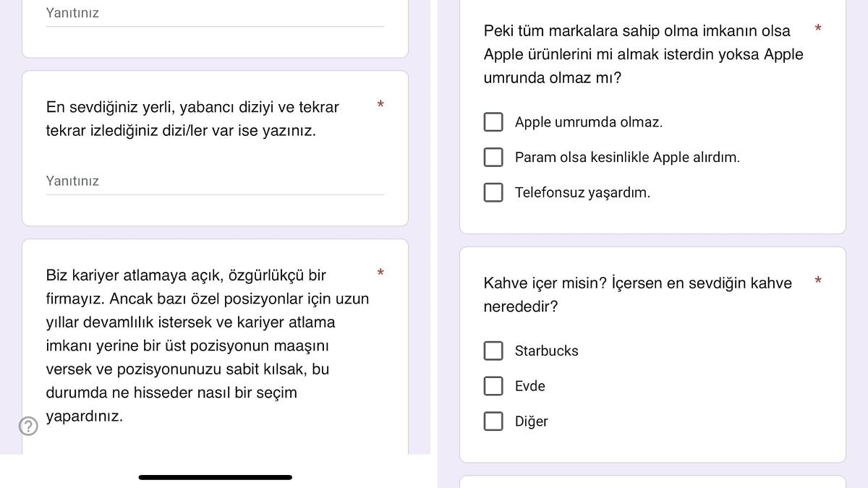
Task: Focus the 'Yanıtınız' field under the favorite series question
Action: click(x=215, y=181)
